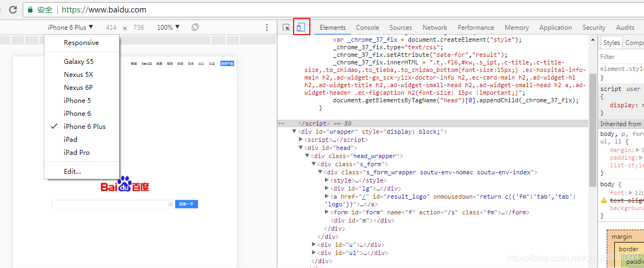Activate the inspect element cursor icon
644x268 pixels.
[x=286, y=28]
